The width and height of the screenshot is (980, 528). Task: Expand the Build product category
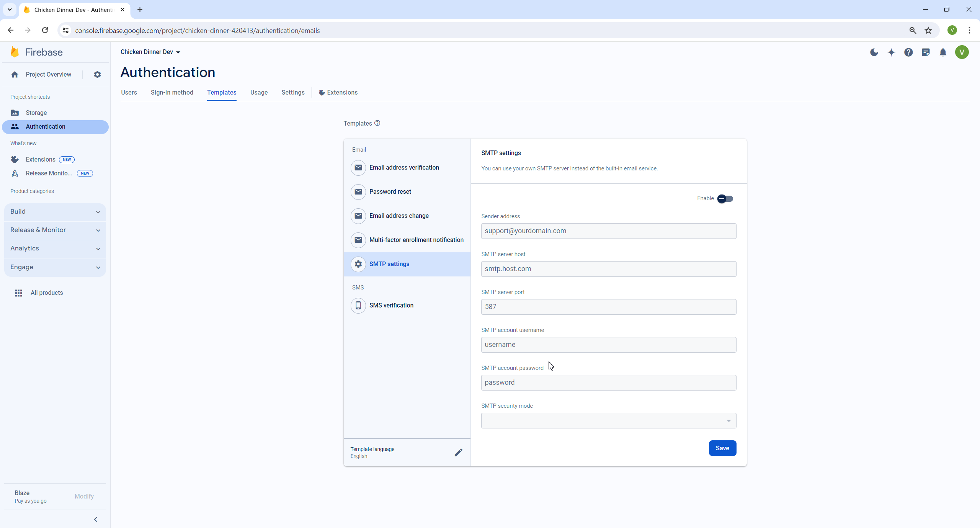pos(55,211)
